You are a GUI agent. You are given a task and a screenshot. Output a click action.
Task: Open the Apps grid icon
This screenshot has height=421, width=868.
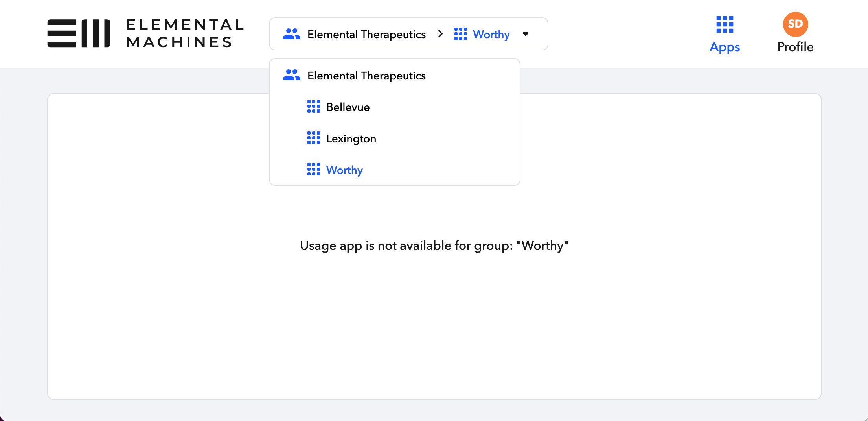click(x=725, y=24)
